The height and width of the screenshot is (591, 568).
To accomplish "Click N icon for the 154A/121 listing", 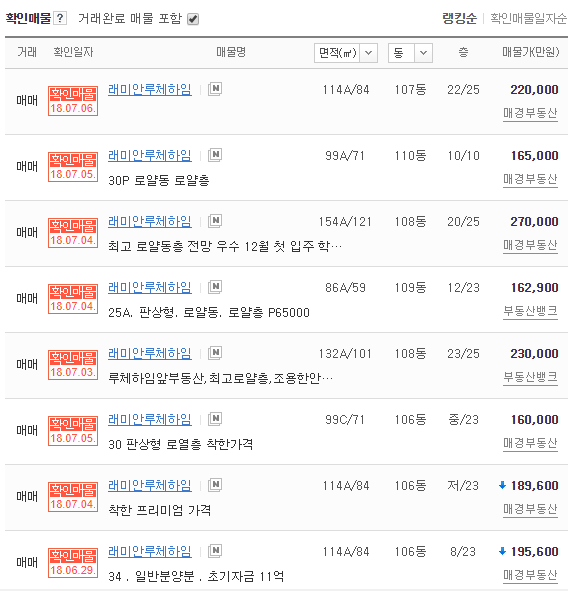I will coord(215,221).
